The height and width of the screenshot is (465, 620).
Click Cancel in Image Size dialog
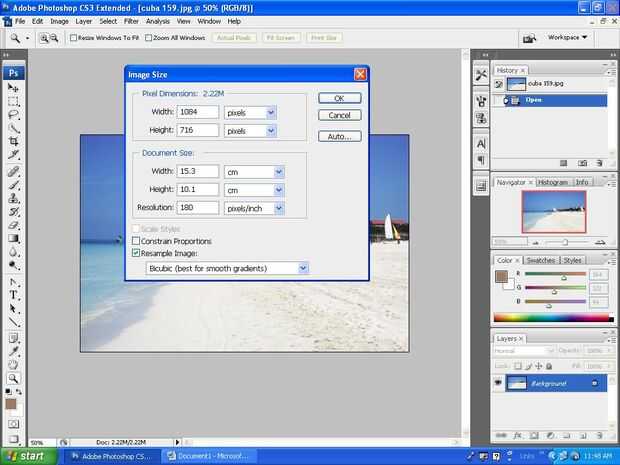pos(340,115)
